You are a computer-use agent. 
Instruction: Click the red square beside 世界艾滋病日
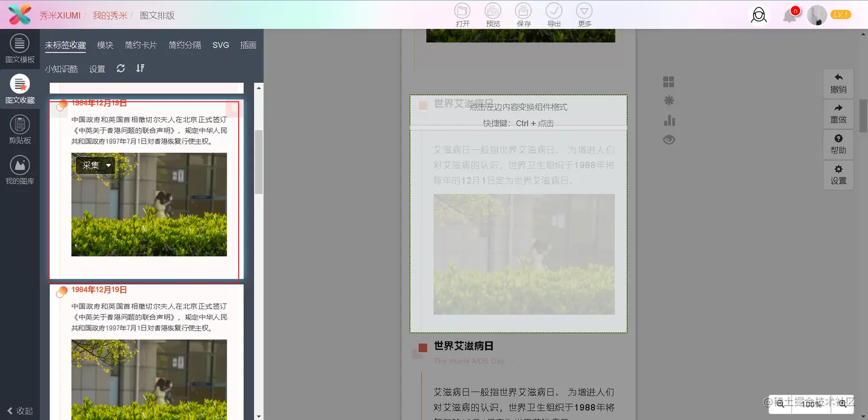[x=423, y=348]
